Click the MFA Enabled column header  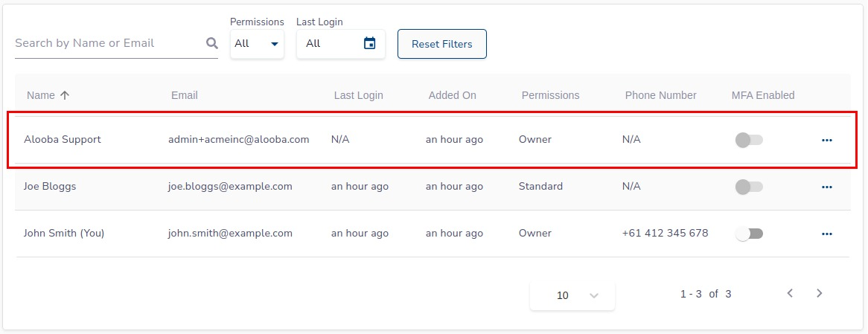coord(763,95)
